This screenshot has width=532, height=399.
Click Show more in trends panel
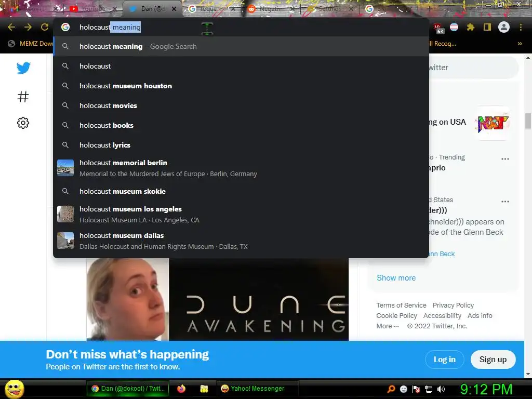[x=396, y=278]
